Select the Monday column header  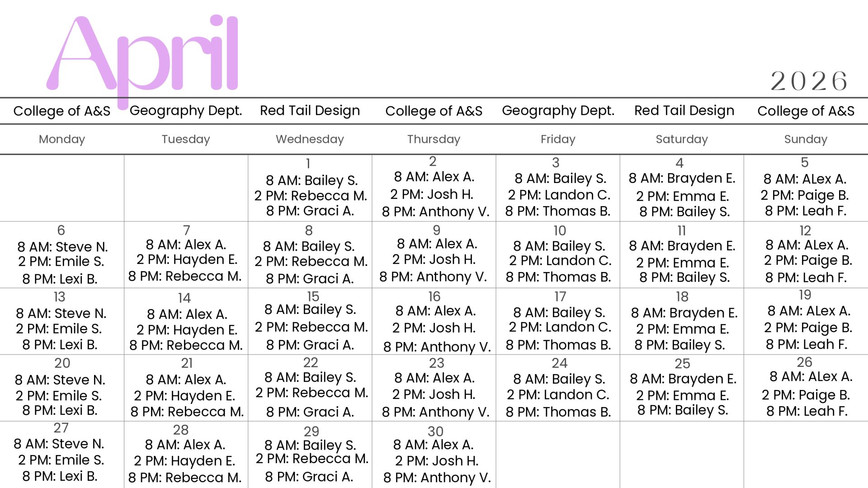click(62, 139)
